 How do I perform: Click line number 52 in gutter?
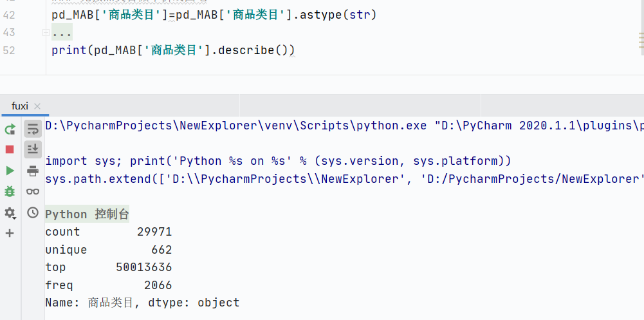[x=9, y=50]
